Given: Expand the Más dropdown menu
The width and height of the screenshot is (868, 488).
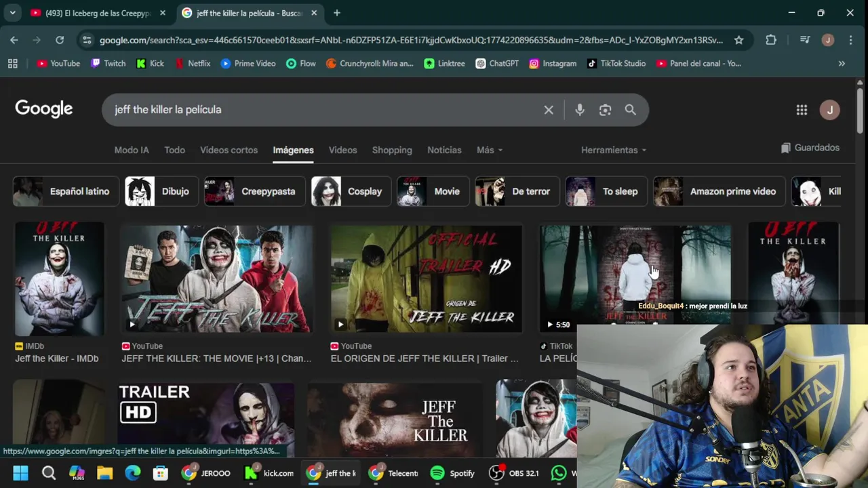Looking at the screenshot, I should (490, 150).
